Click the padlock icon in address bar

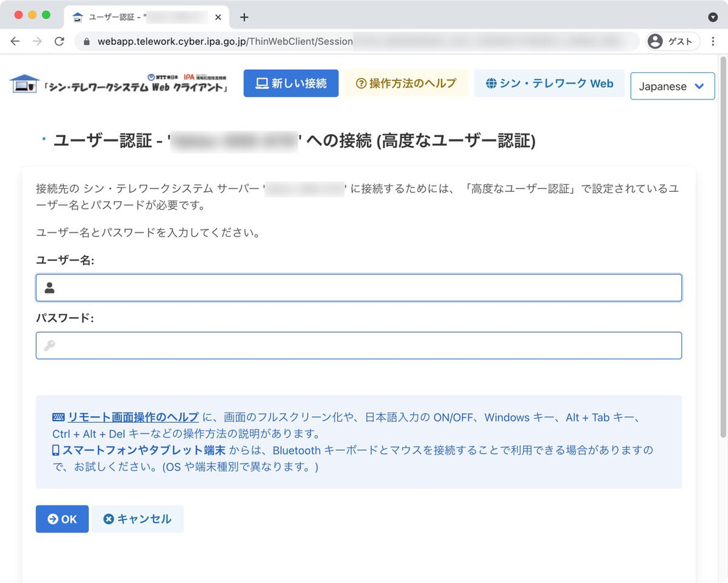tap(86, 42)
